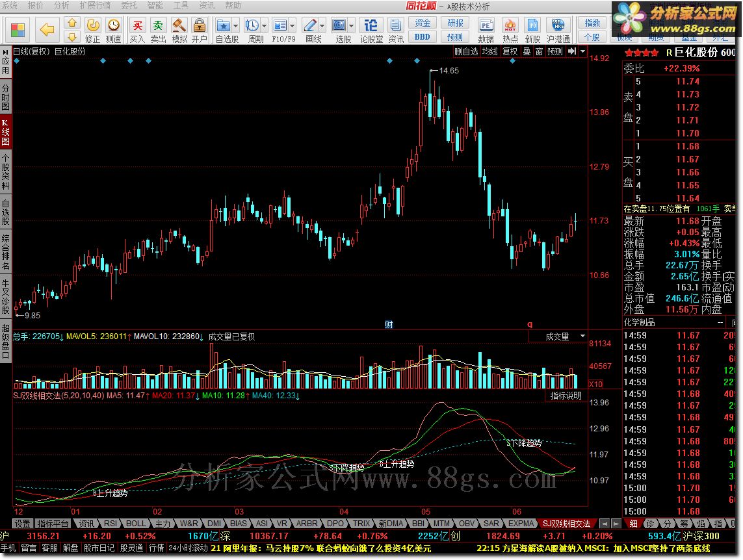
Task: Expand the 周期 dropdown arrow
Action: (264, 25)
